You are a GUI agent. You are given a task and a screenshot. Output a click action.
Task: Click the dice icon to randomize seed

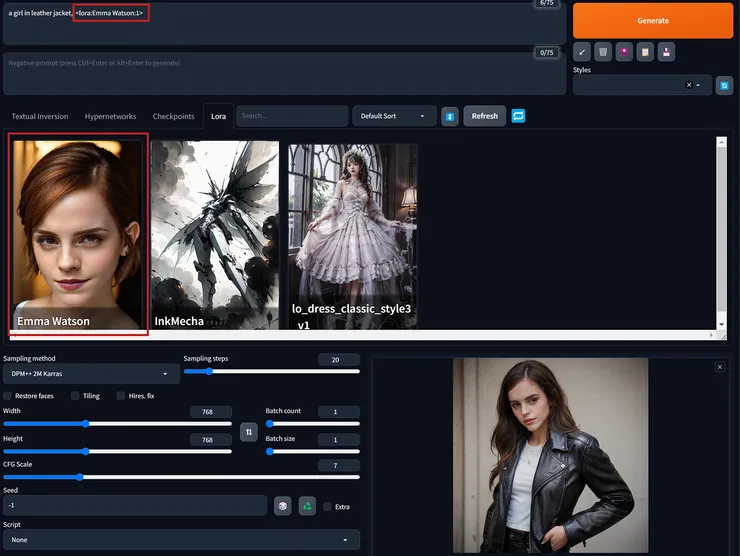pos(283,506)
